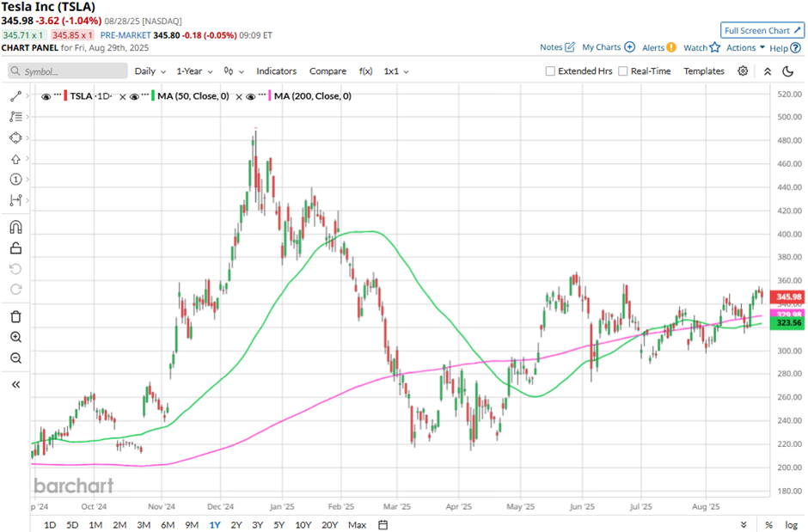Undo the last chart action
808x532 pixels.
pyautogui.click(x=15, y=269)
